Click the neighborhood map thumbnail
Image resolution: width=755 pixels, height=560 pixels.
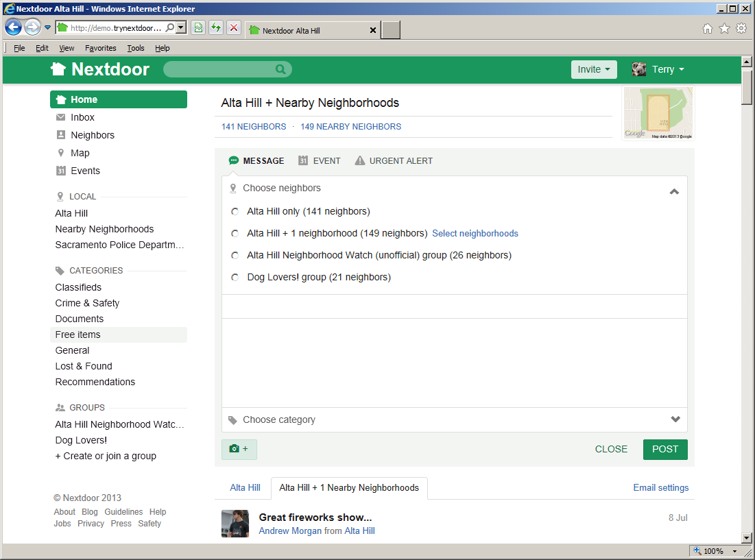(658, 114)
